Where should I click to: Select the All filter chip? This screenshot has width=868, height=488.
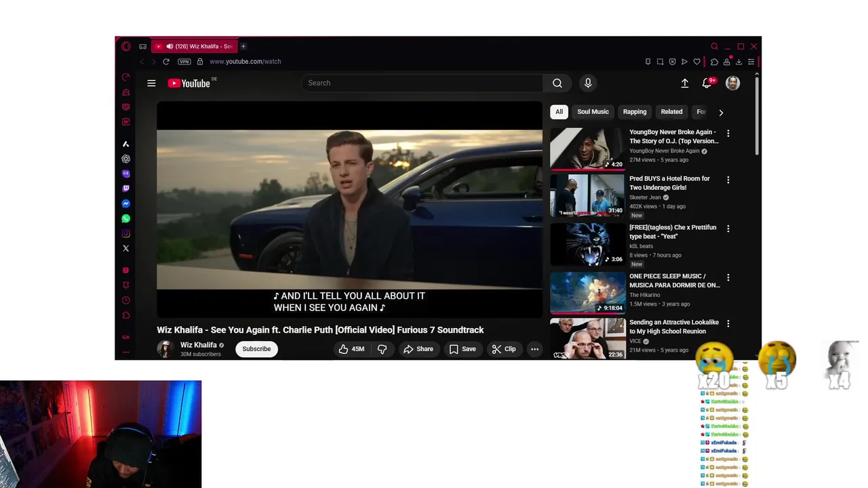[559, 112]
